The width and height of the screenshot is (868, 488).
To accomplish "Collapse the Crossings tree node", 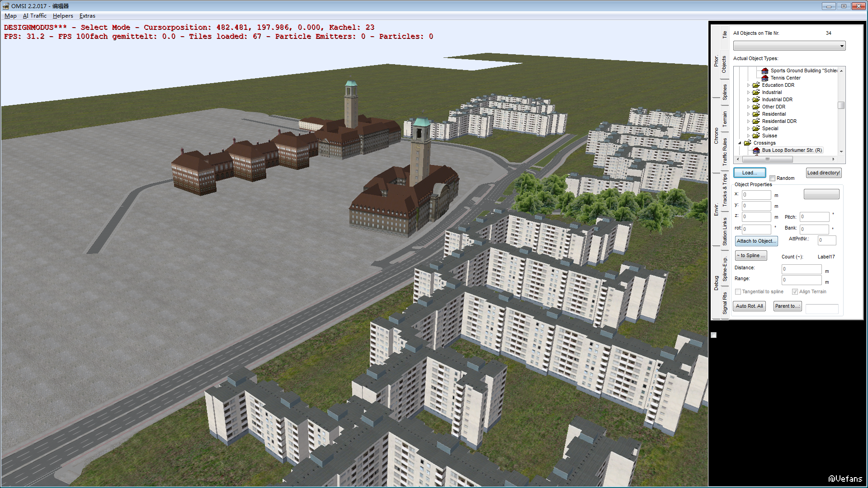I will pyautogui.click(x=740, y=143).
